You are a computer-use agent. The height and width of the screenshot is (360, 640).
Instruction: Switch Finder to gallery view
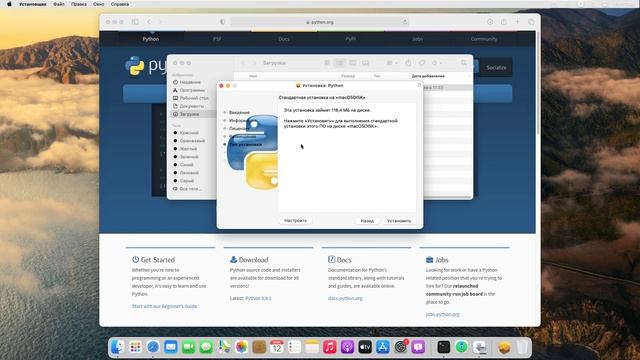point(365,63)
